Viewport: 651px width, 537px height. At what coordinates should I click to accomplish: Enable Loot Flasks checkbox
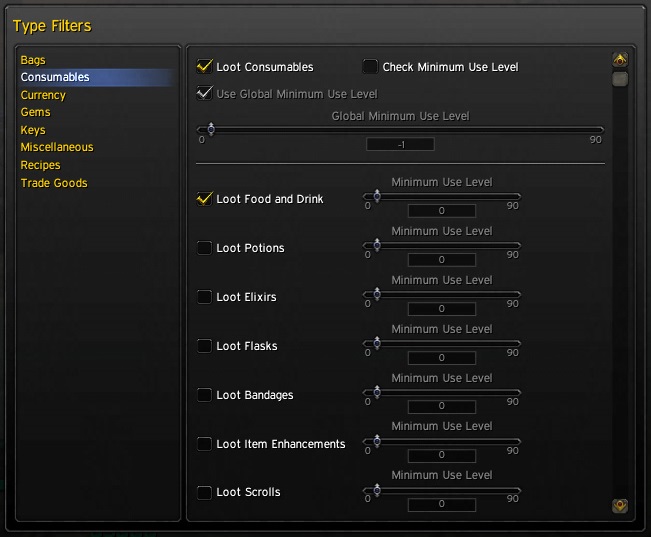point(204,346)
